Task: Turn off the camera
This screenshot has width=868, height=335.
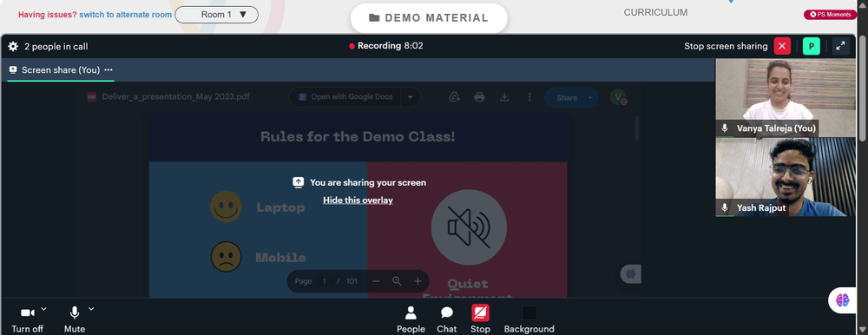Action: click(27, 320)
